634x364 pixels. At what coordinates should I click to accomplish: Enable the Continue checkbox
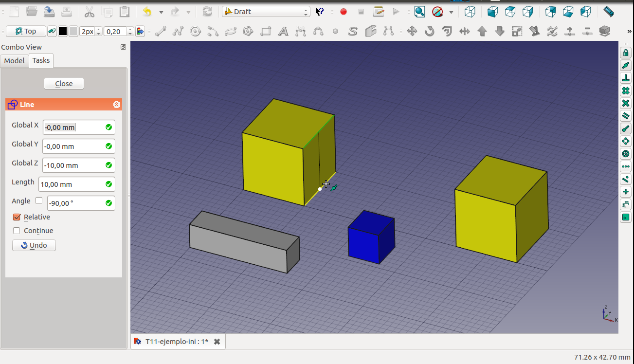click(17, 231)
